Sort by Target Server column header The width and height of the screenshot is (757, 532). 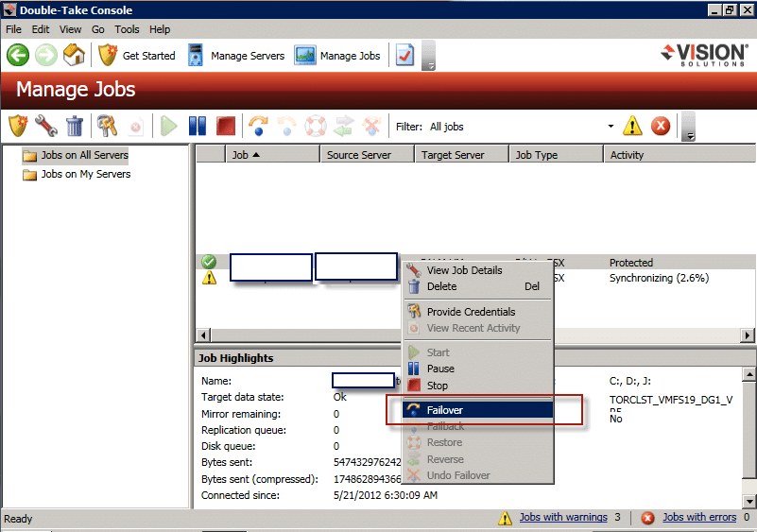pyautogui.click(x=462, y=154)
